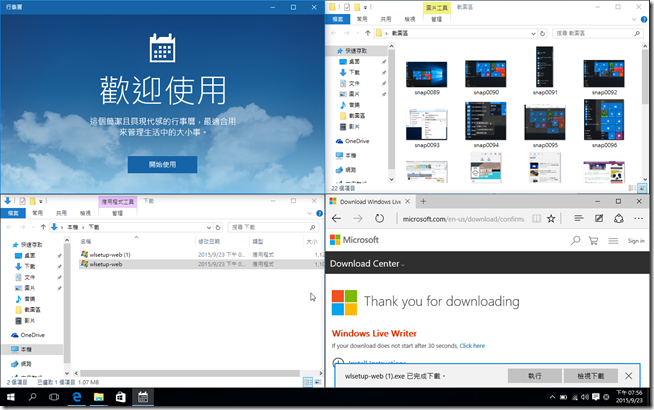Show hidden system tray icons
Viewport: 654px width, 410px height.
coord(552,397)
